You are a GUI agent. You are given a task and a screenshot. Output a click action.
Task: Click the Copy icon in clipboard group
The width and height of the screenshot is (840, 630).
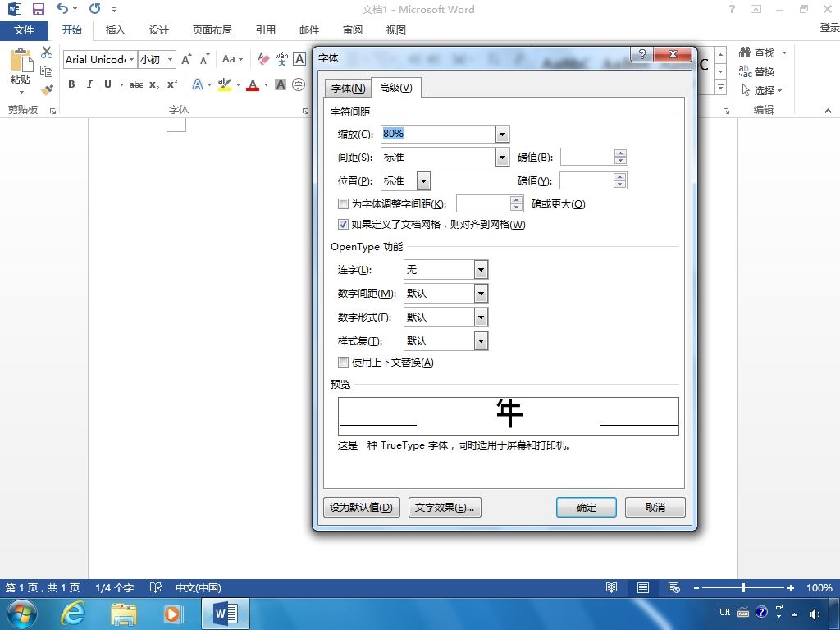(47, 71)
